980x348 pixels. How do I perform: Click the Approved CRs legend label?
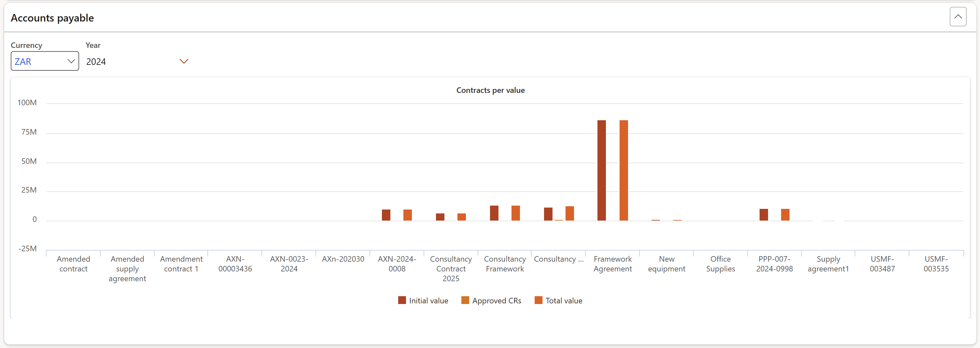tap(497, 301)
